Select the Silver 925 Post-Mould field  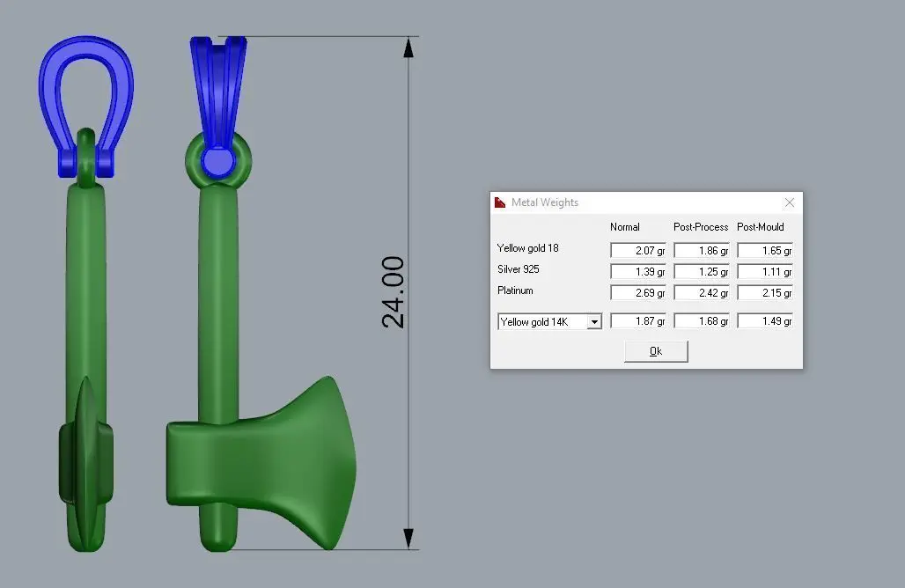[765, 272]
